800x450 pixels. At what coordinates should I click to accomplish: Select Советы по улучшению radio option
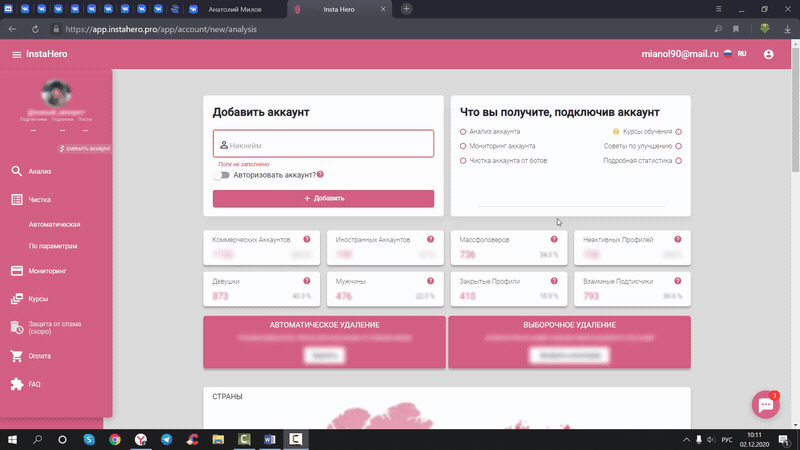pos(678,146)
